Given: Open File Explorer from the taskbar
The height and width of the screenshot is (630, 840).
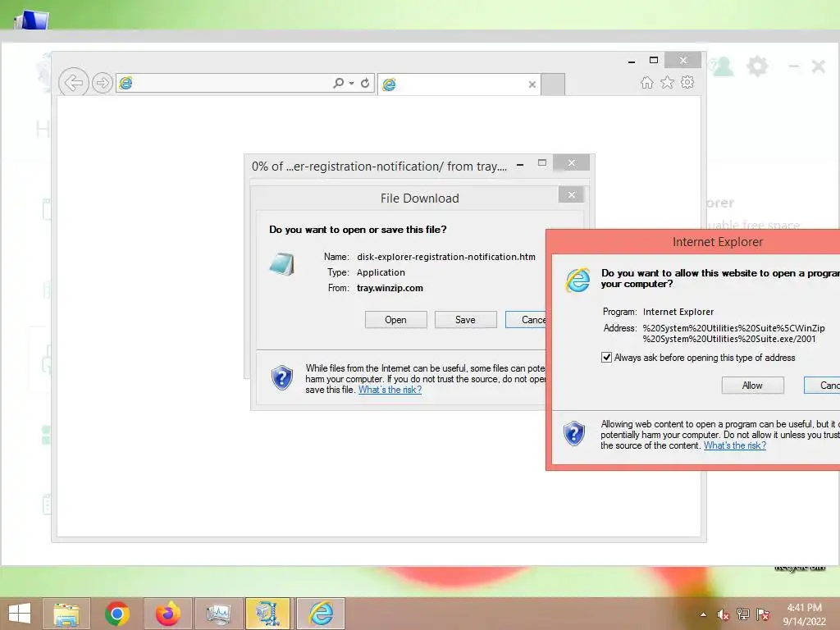Looking at the screenshot, I should (66, 614).
